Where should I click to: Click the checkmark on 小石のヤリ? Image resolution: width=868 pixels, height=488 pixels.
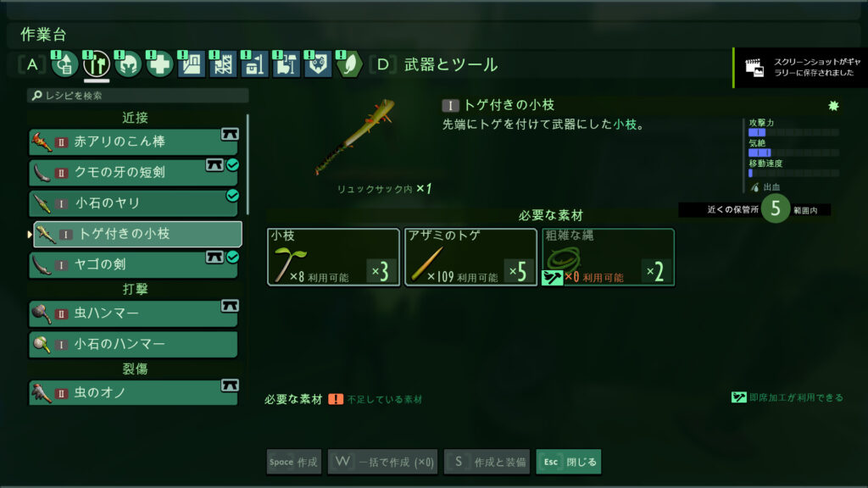pos(233,196)
